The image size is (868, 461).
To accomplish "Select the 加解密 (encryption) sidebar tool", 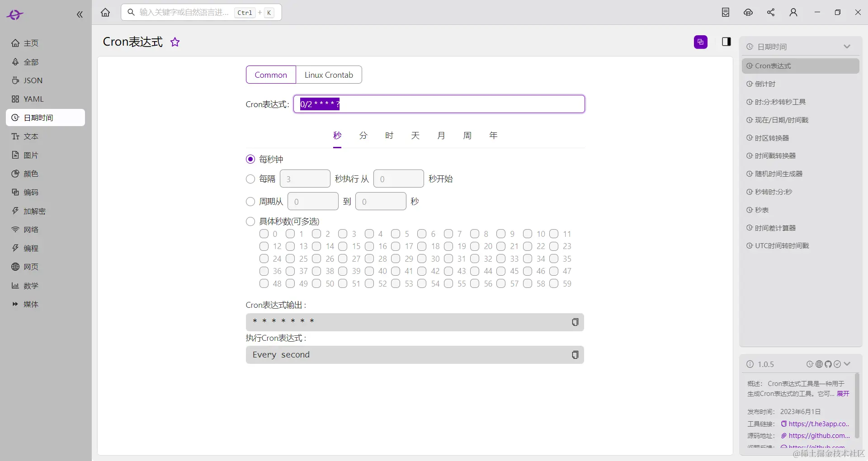I will click(33, 211).
